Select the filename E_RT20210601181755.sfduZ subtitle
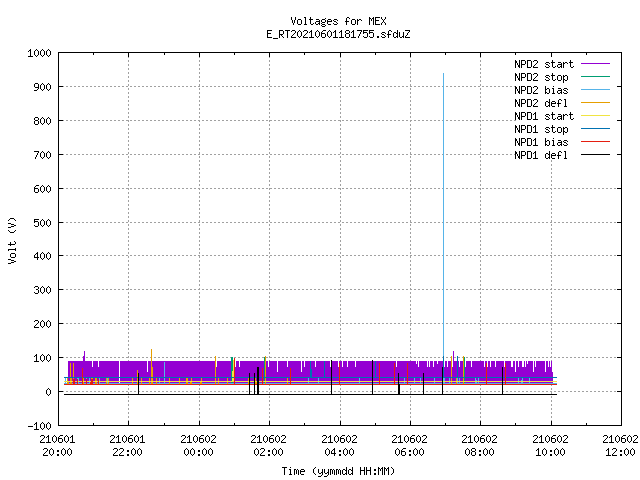The width and height of the screenshot is (640, 480). coord(338,34)
